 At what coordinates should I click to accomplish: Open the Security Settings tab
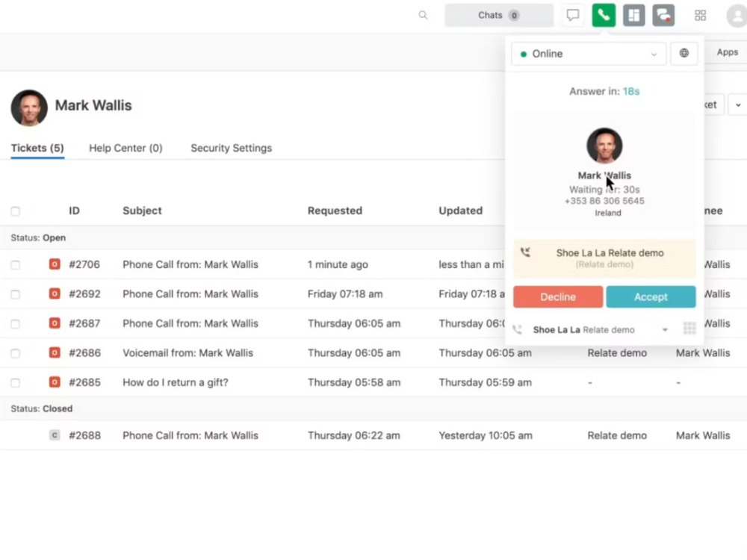231,148
